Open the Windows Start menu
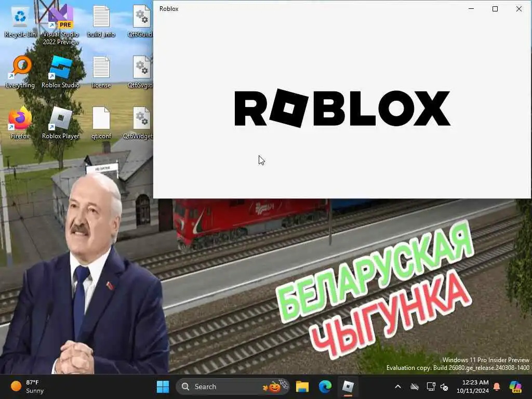Screen dimensions: 532x399 click(163, 387)
